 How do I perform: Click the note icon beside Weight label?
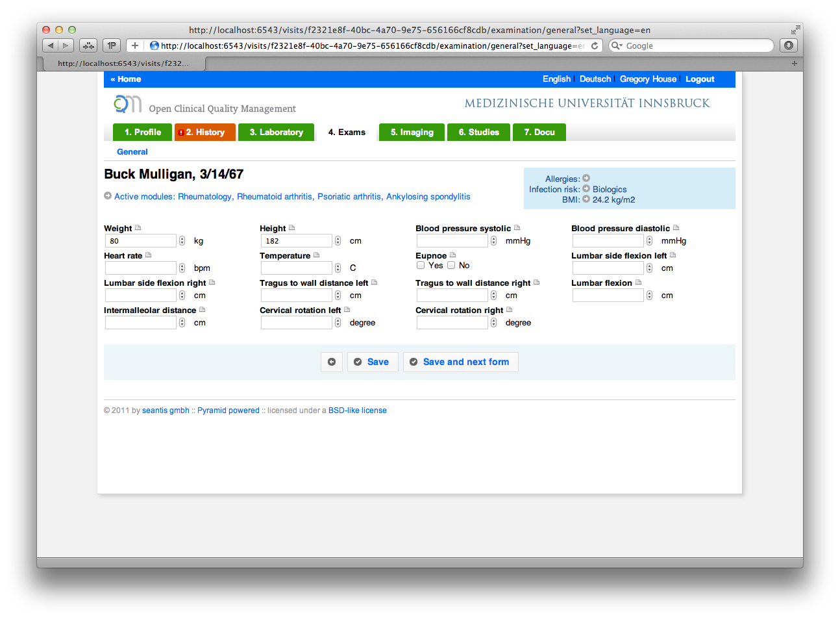tap(138, 228)
